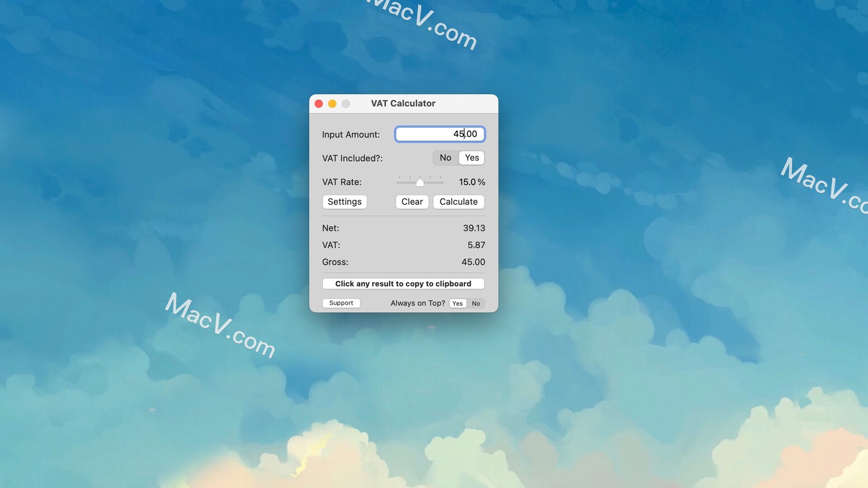Click the Input Amount field
The image size is (868, 488).
(439, 133)
